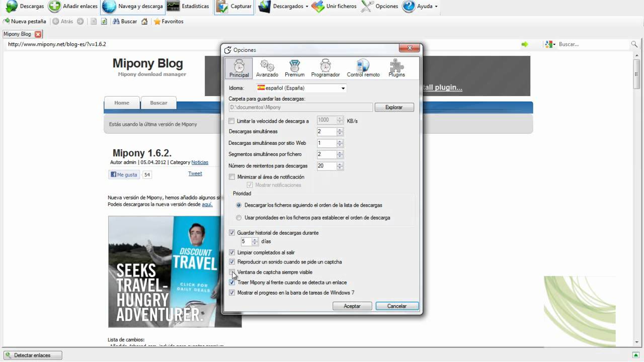Open the Programador options tab

point(326,68)
